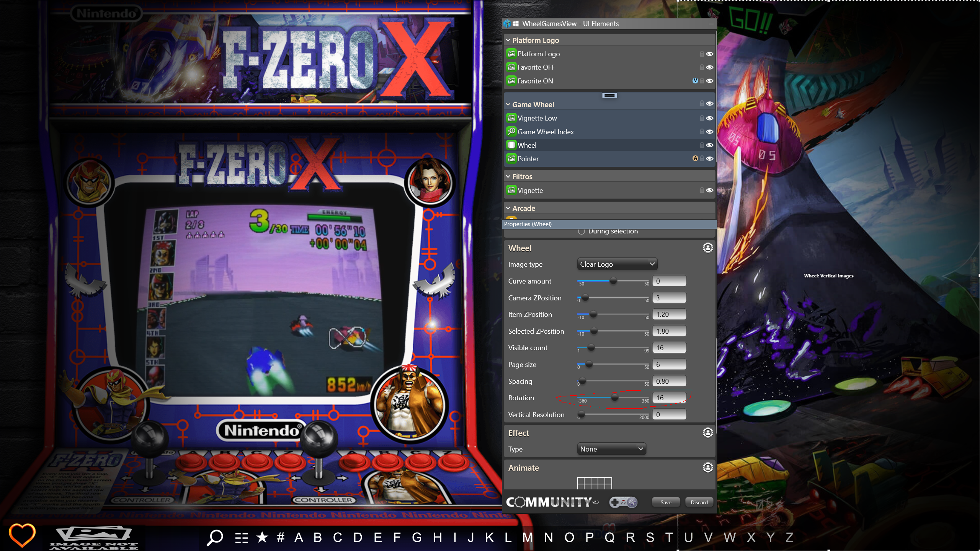Toggle lock on Vignette Low layer
Screen dimensions: 980x551
click(702, 118)
